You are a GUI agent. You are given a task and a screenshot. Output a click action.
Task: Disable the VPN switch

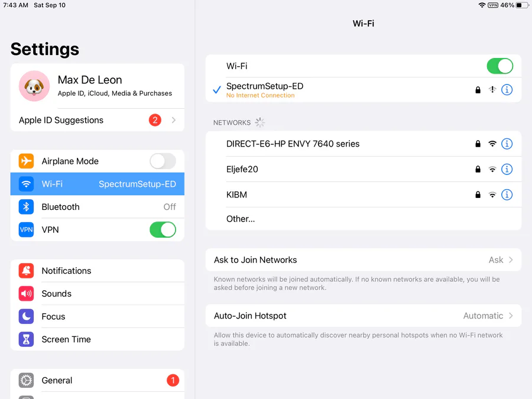(163, 230)
